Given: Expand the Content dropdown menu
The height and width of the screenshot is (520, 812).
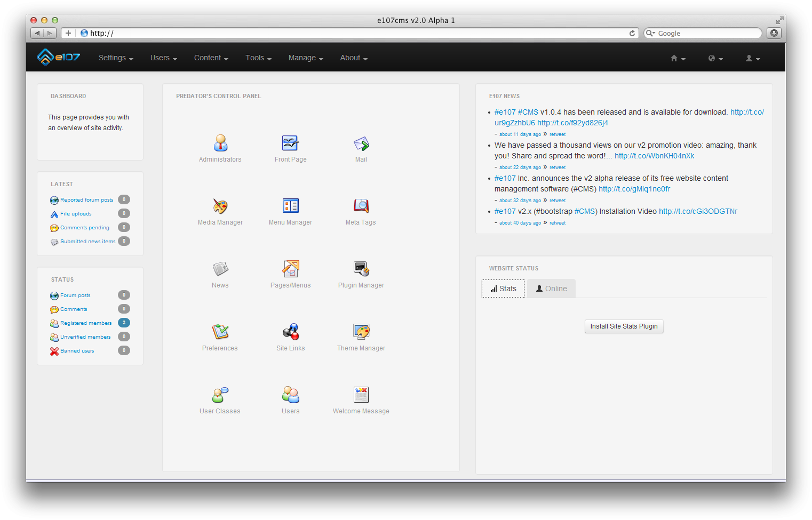Looking at the screenshot, I should [211, 58].
